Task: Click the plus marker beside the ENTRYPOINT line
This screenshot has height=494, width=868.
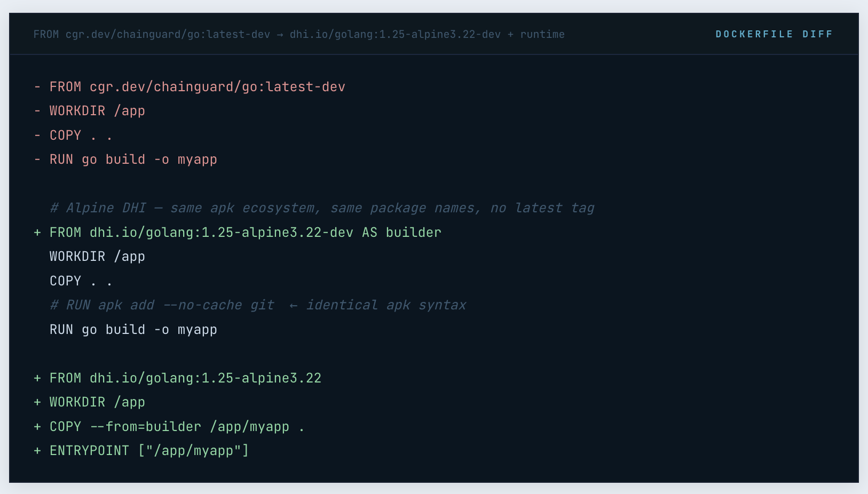Action: [37, 451]
